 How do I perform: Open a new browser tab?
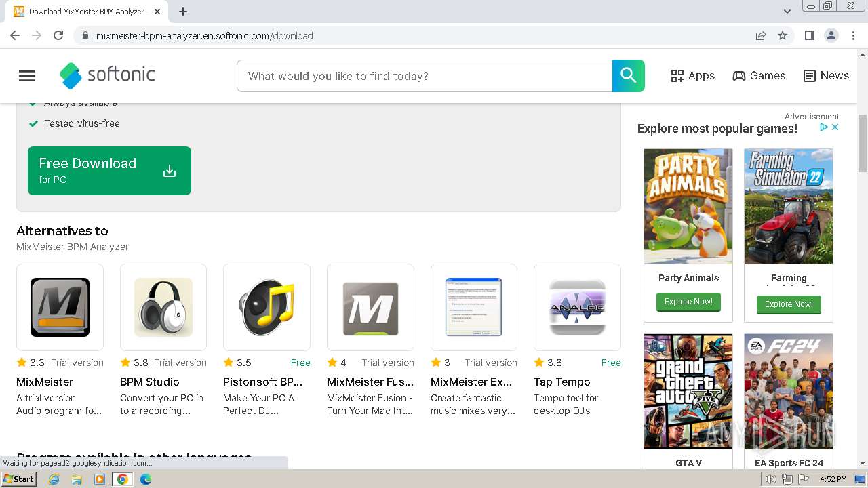click(183, 12)
